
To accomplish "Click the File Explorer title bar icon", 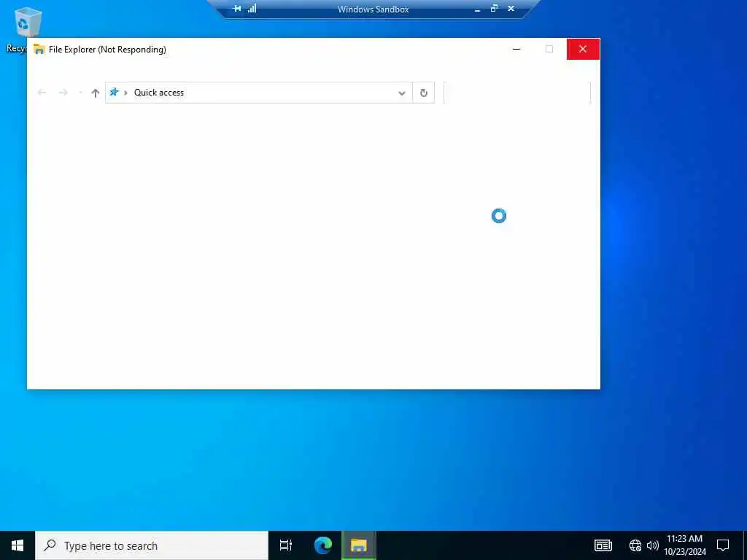I will pyautogui.click(x=39, y=49).
